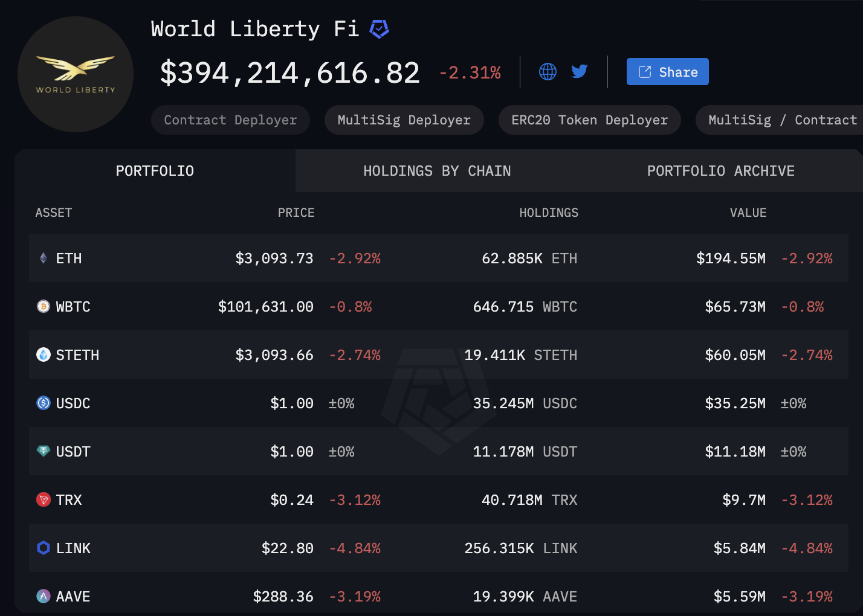863x616 pixels.
Task: Switch to the Holdings By Chain tab
Action: point(437,171)
